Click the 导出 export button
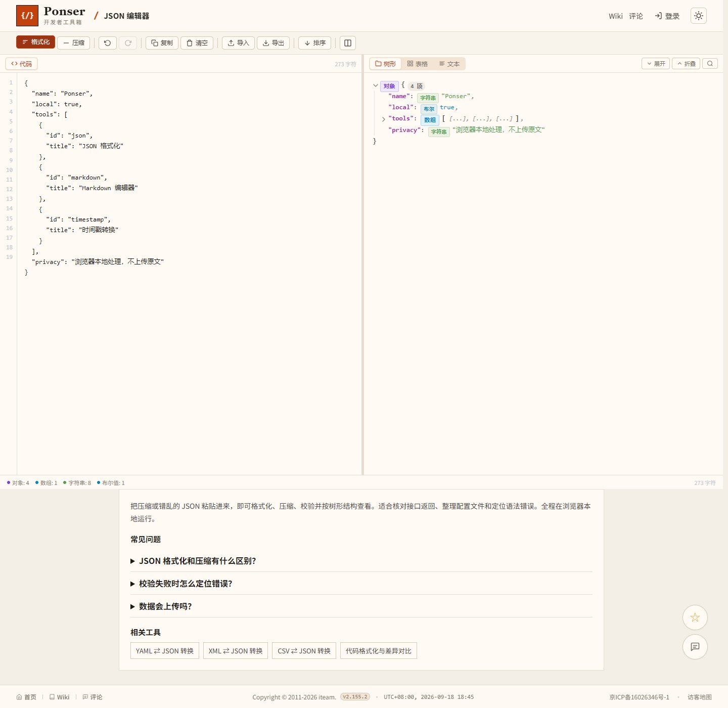The width and height of the screenshot is (728, 708). [273, 43]
